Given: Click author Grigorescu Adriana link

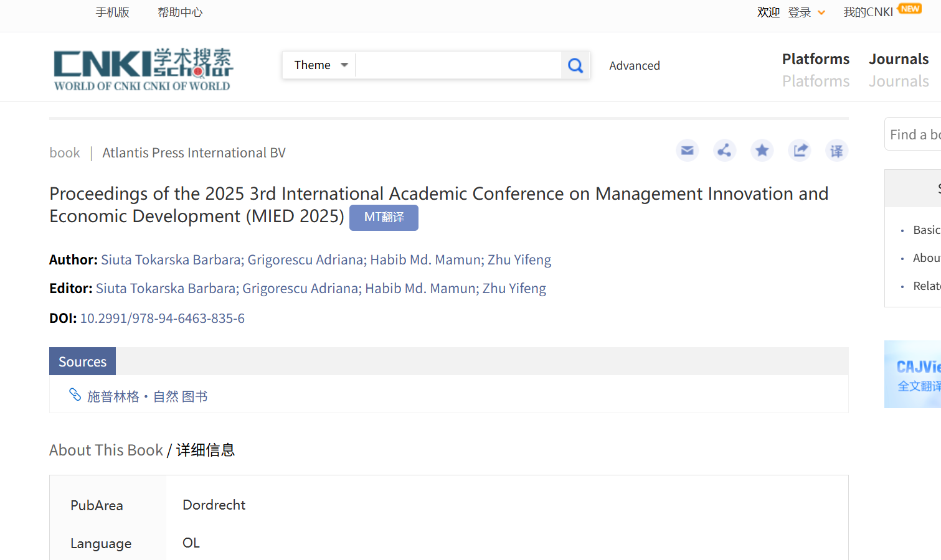Looking at the screenshot, I should (305, 259).
